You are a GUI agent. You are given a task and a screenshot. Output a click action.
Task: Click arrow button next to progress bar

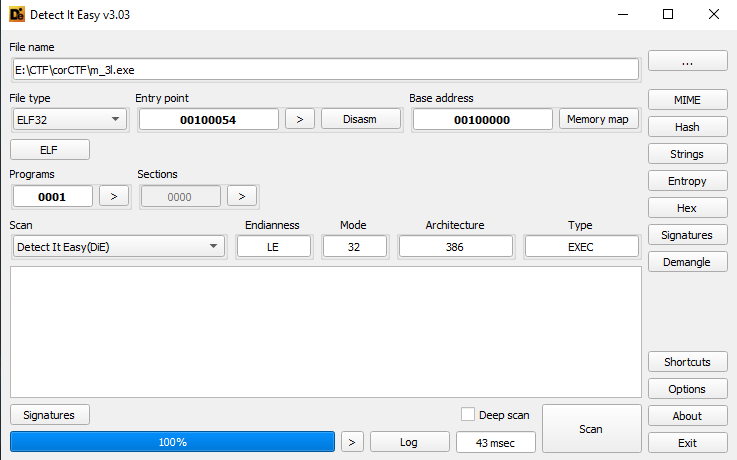click(x=352, y=442)
